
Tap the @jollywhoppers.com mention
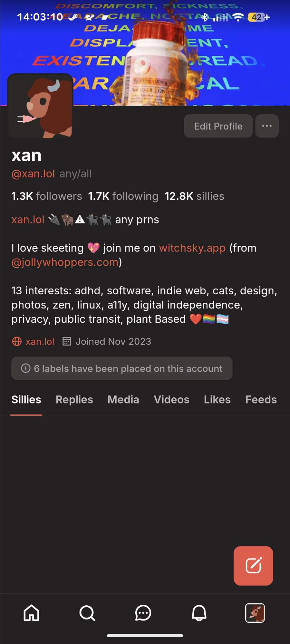coord(65,262)
